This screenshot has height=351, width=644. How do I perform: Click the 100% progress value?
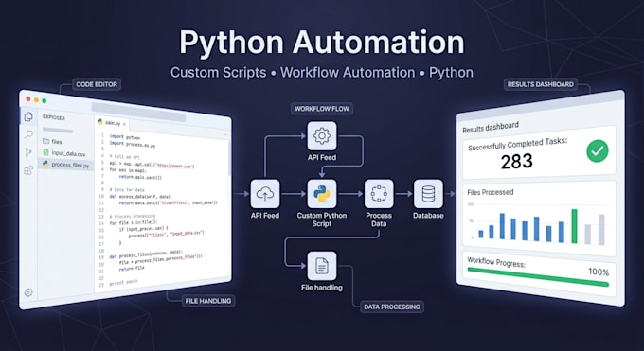pyautogui.click(x=599, y=272)
